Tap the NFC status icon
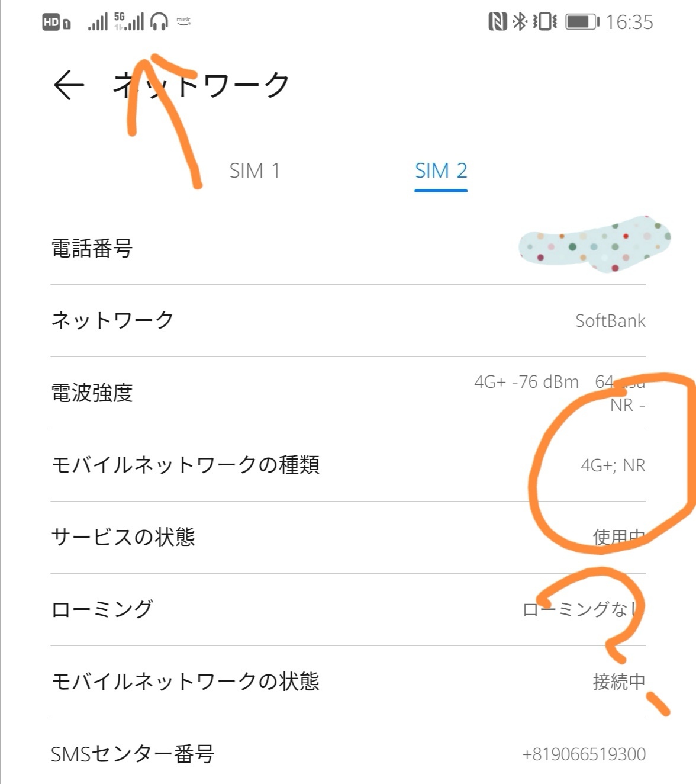The image size is (696, 784). tap(497, 22)
